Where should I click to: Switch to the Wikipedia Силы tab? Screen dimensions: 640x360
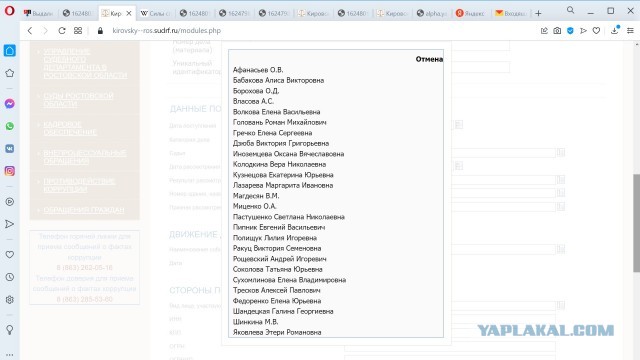[156, 13]
